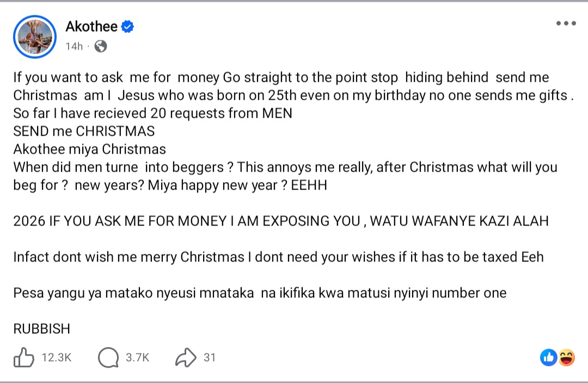Screen dimensions: 588x383
Task: Click the 31 shares count
Action: click(210, 358)
